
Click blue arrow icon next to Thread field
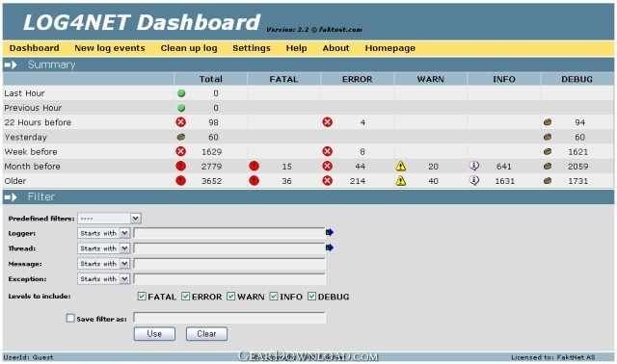[330, 247]
